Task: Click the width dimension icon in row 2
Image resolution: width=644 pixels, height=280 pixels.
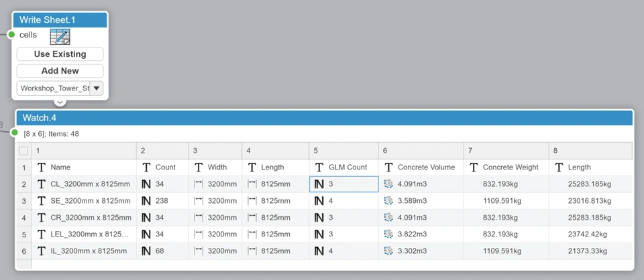Action: (x=199, y=184)
